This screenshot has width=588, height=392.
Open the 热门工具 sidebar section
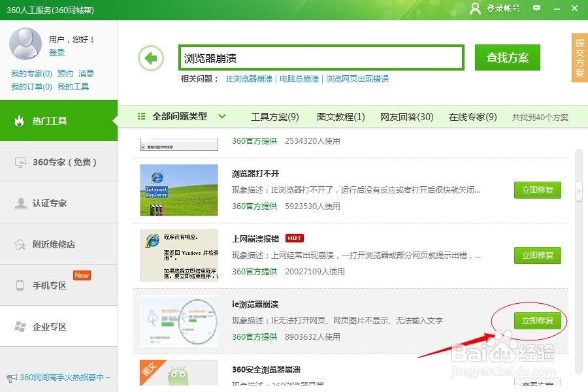coord(59,121)
